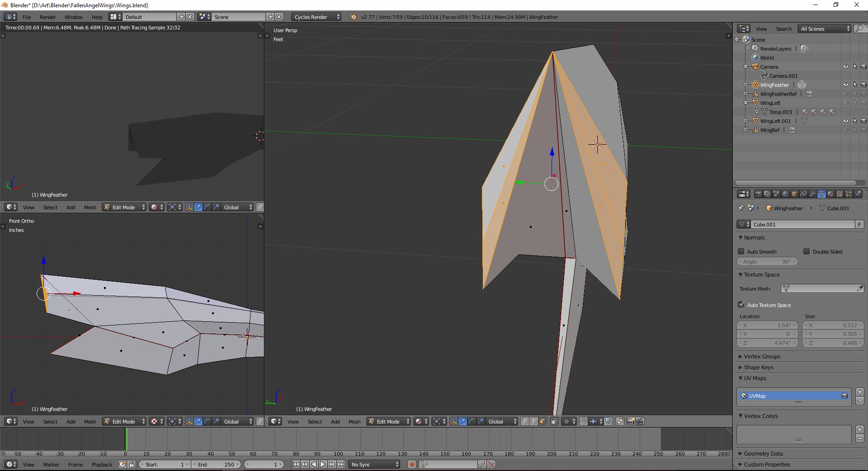Viewport: 868px width, 471px height.
Task: Click the record keyframe button in timeline
Action: (411, 464)
